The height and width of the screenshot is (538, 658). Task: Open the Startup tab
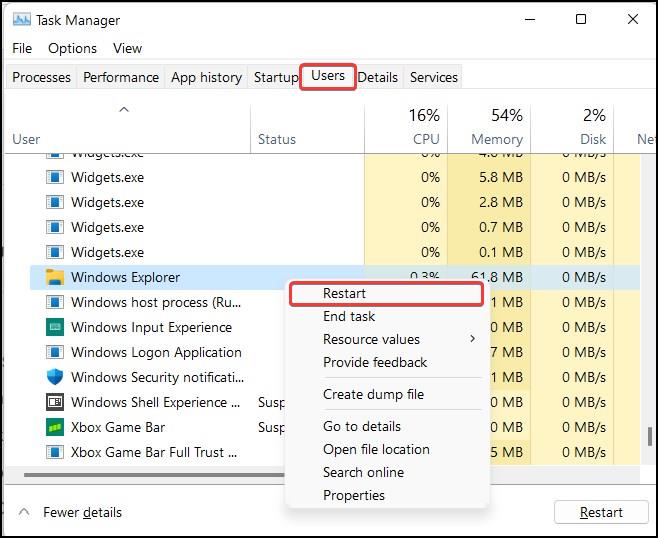click(x=276, y=77)
